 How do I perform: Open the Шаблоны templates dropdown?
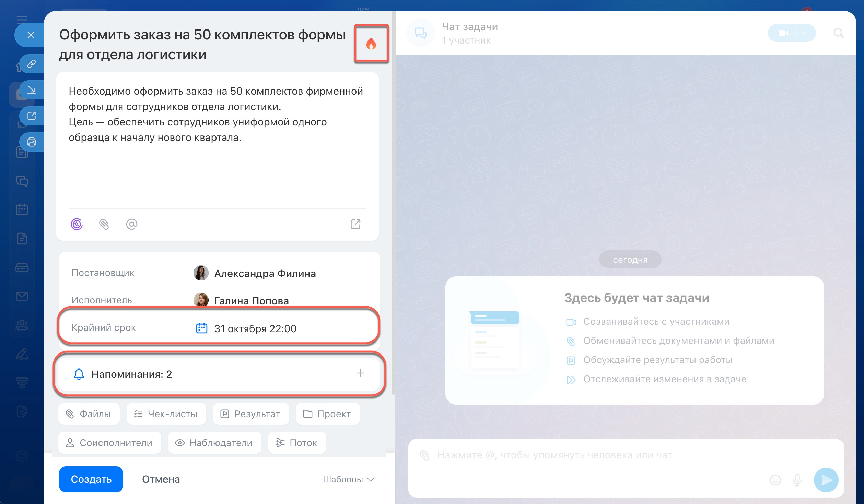pos(348,479)
